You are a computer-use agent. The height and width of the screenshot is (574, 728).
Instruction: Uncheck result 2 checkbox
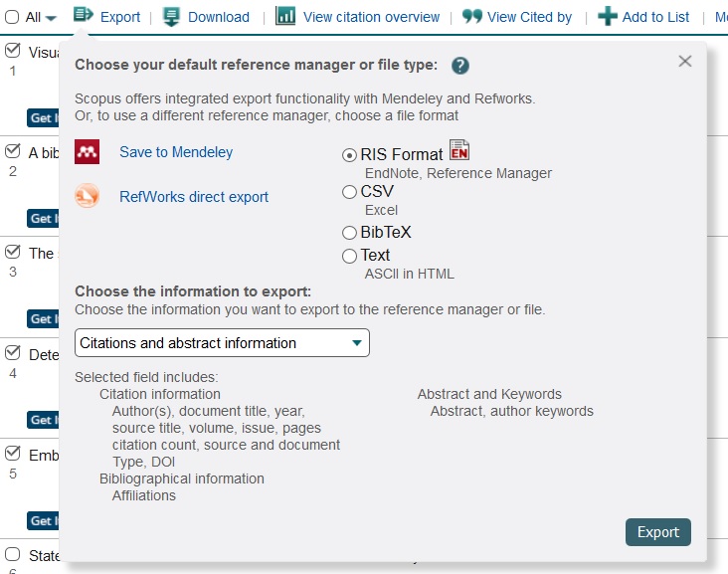[12, 151]
